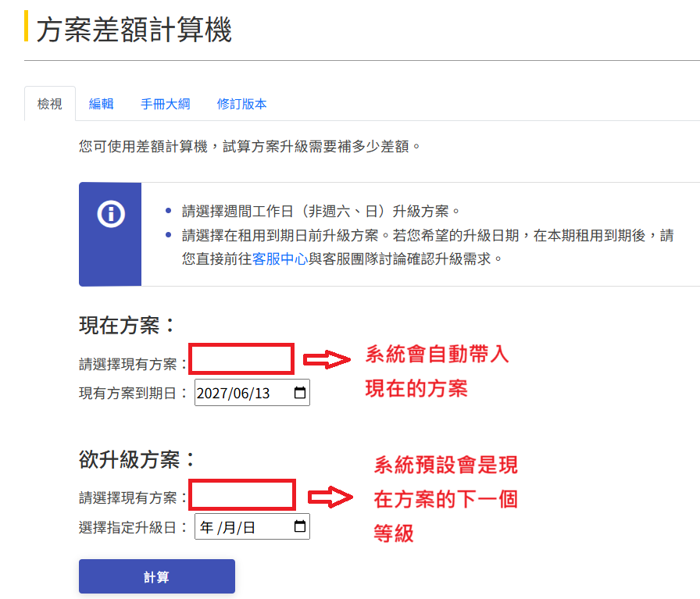Open the 客服中心 link
The height and width of the screenshot is (599, 700).
(280, 258)
